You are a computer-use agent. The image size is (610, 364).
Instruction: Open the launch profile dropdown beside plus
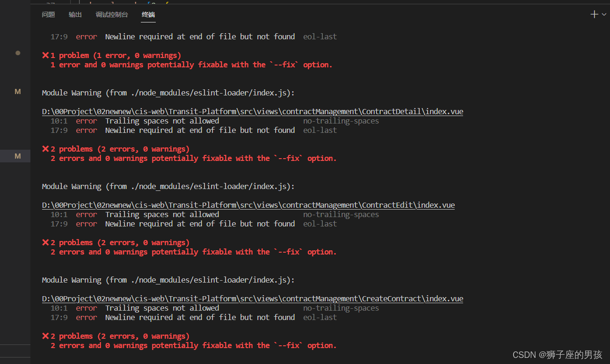(x=604, y=15)
